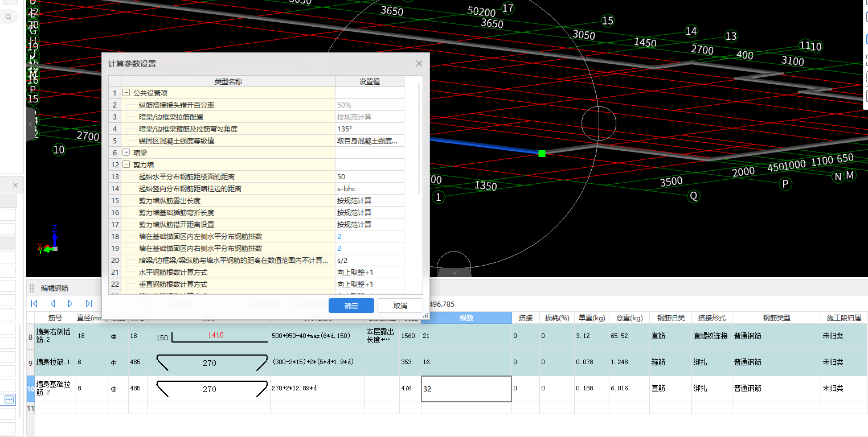Click the 单重(kg) column header

click(591, 318)
